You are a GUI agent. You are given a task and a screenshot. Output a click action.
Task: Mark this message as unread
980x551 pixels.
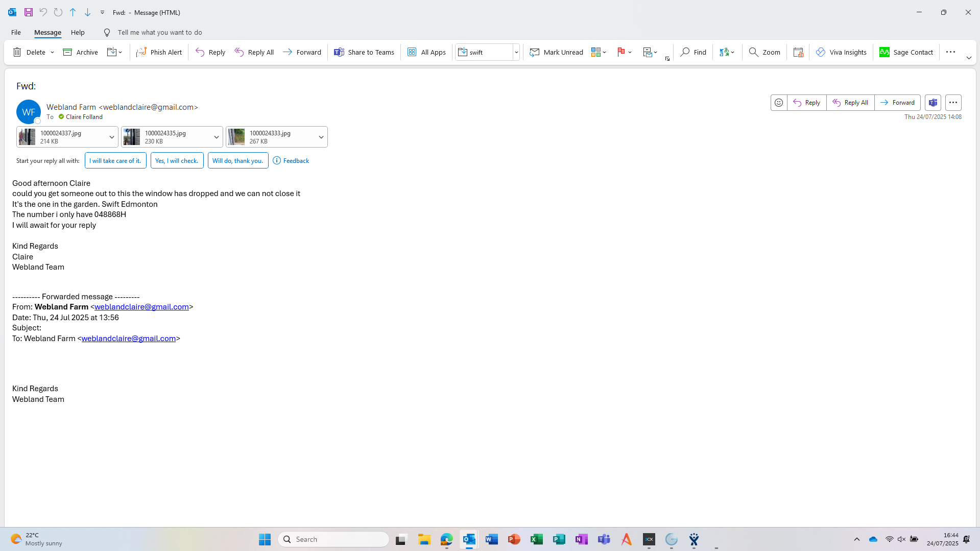556,52
